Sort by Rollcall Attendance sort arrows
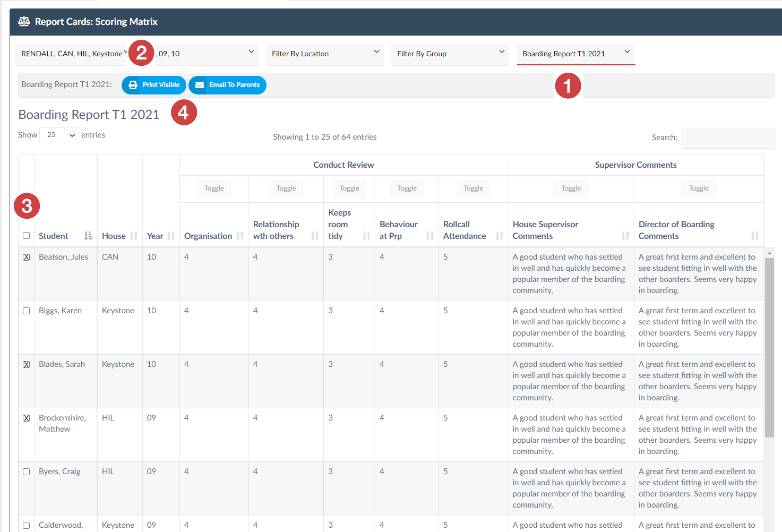Screen dimensions: 782x532 pyautogui.click(x=499, y=236)
